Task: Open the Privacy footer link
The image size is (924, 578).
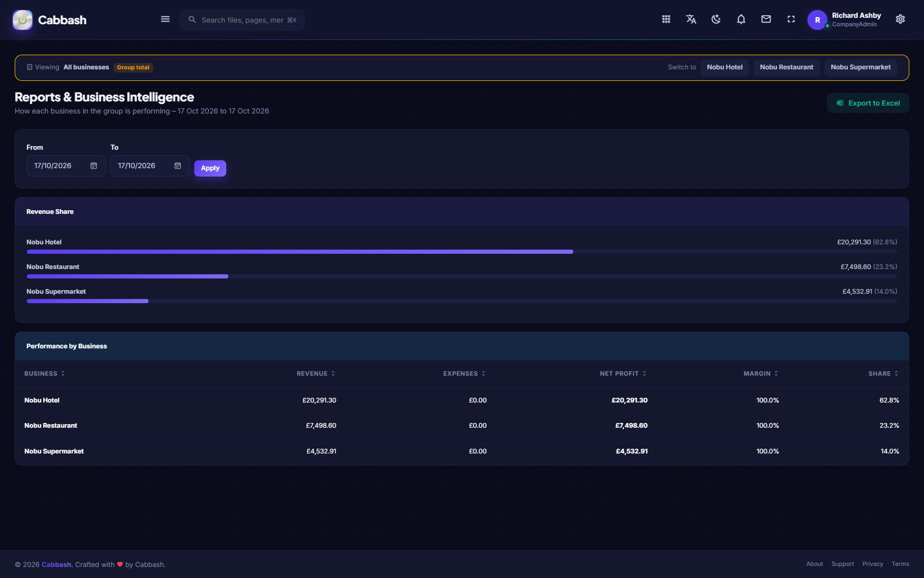Action: tap(873, 564)
